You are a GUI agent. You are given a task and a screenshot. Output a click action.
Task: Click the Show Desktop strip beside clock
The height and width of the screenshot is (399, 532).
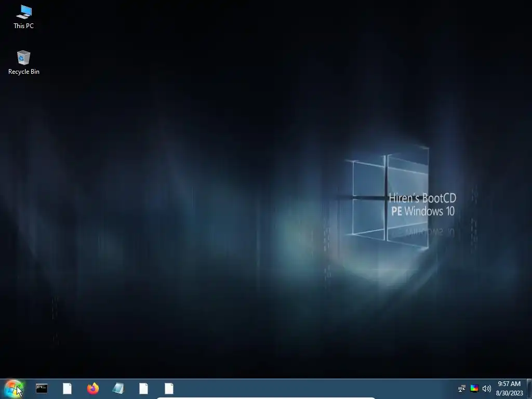pos(529,389)
